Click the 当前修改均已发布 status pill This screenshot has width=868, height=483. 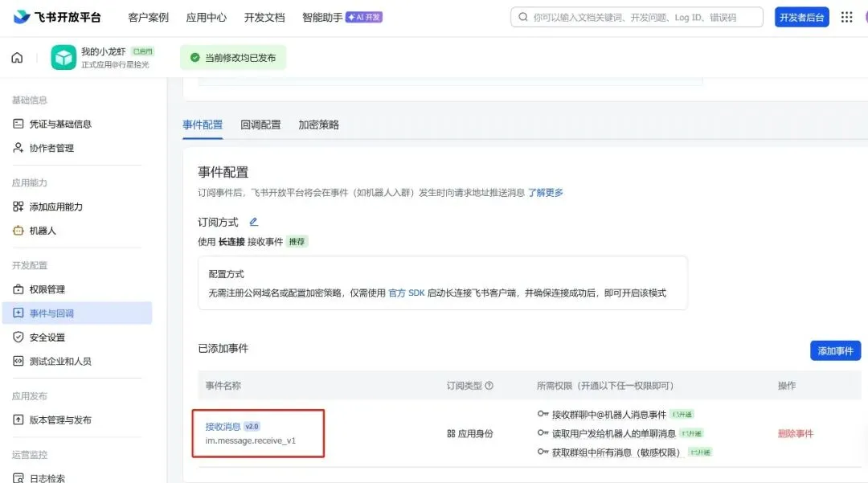(233, 58)
